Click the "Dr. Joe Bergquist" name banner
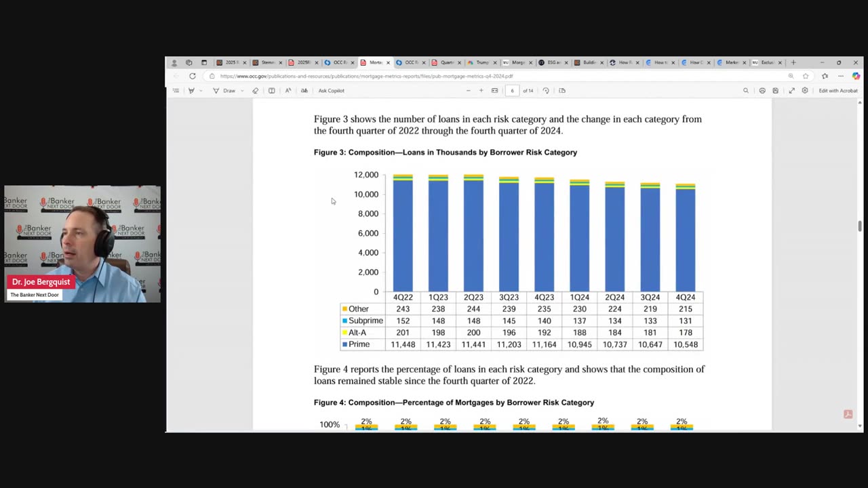 [41, 282]
